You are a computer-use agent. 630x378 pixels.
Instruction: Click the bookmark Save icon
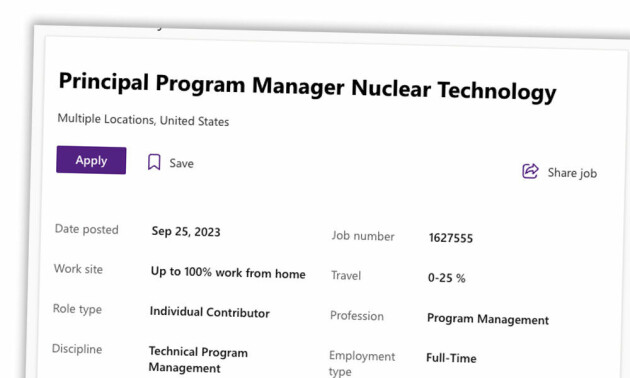point(154,162)
